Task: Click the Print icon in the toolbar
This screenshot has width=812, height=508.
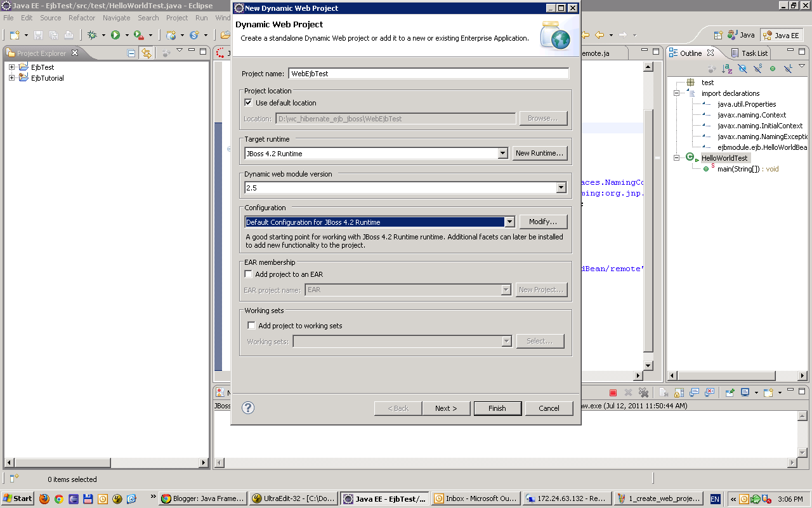Action: (69, 35)
